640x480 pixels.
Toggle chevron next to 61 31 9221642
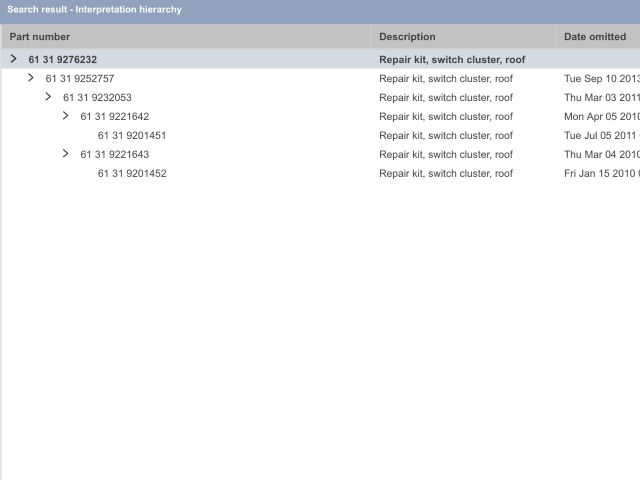tap(66, 116)
